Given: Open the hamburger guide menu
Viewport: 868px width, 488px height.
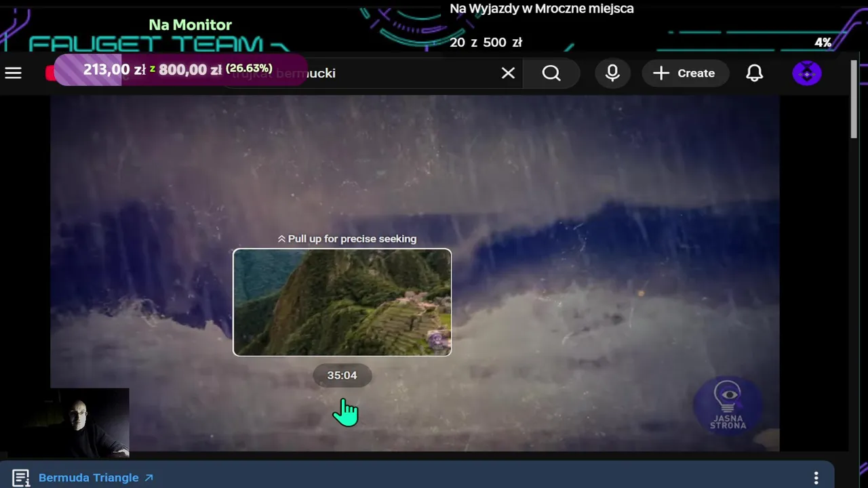Looking at the screenshot, I should point(14,73).
